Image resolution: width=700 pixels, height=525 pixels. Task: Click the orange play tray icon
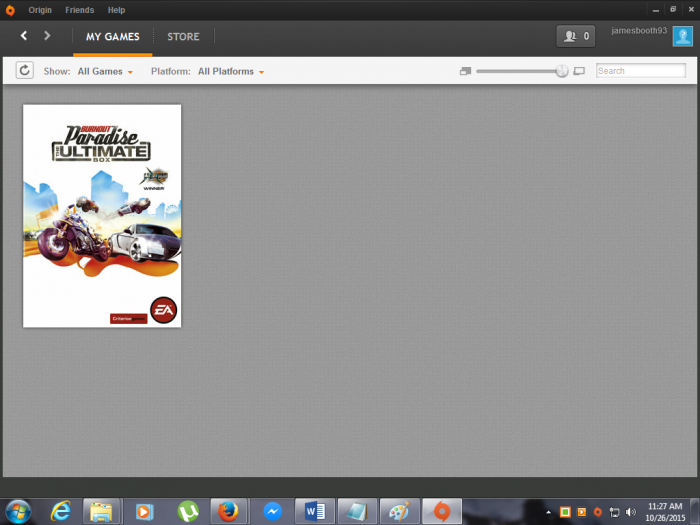point(582,512)
